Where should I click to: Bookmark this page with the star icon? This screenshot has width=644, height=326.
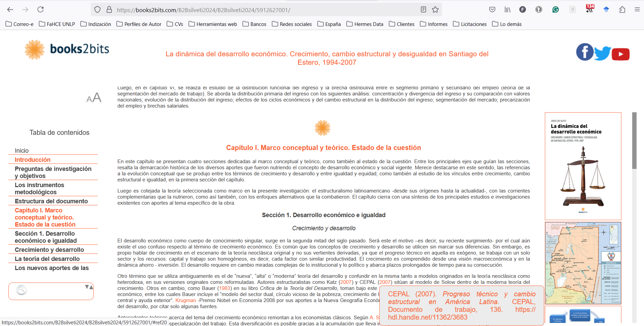point(435,10)
